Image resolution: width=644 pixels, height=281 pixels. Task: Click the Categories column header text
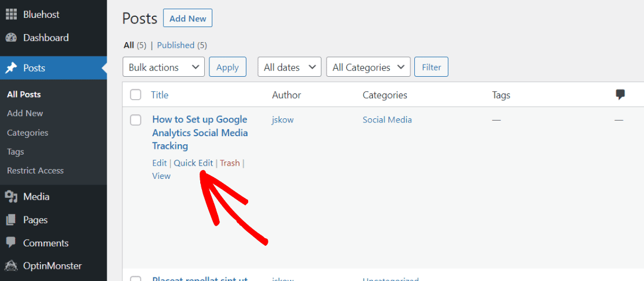coord(385,95)
